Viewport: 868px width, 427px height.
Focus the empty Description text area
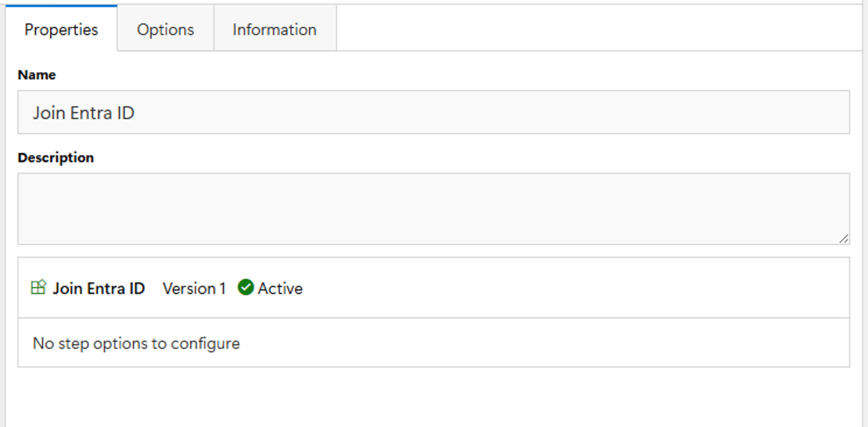(x=433, y=209)
